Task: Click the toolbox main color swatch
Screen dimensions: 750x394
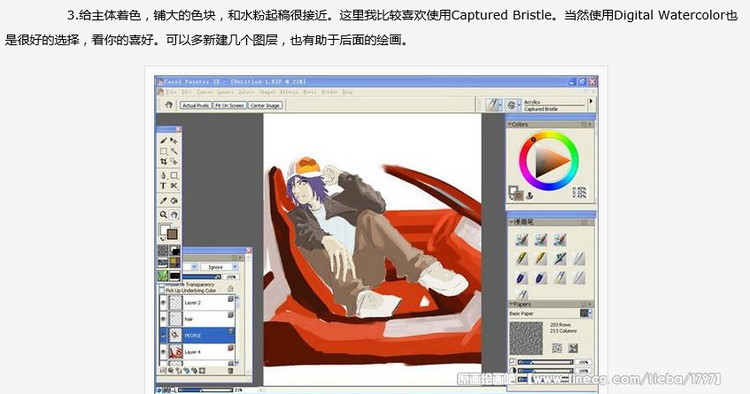Action: click(172, 234)
